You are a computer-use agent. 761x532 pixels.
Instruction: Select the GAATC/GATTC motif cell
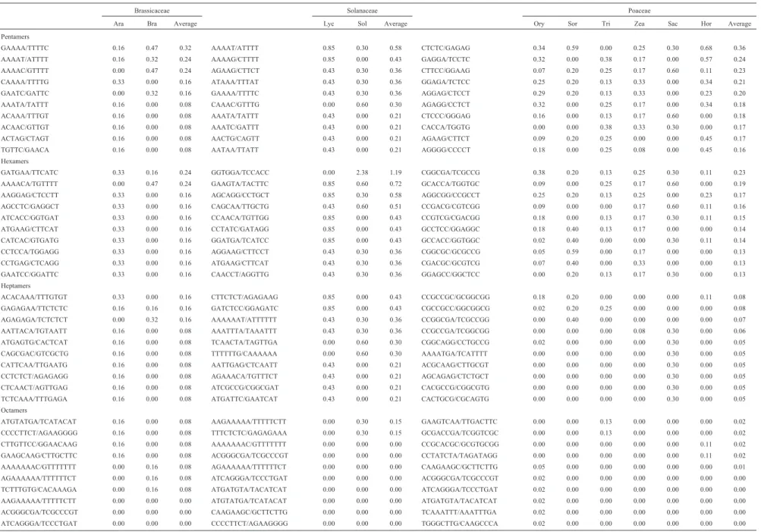(25, 93)
